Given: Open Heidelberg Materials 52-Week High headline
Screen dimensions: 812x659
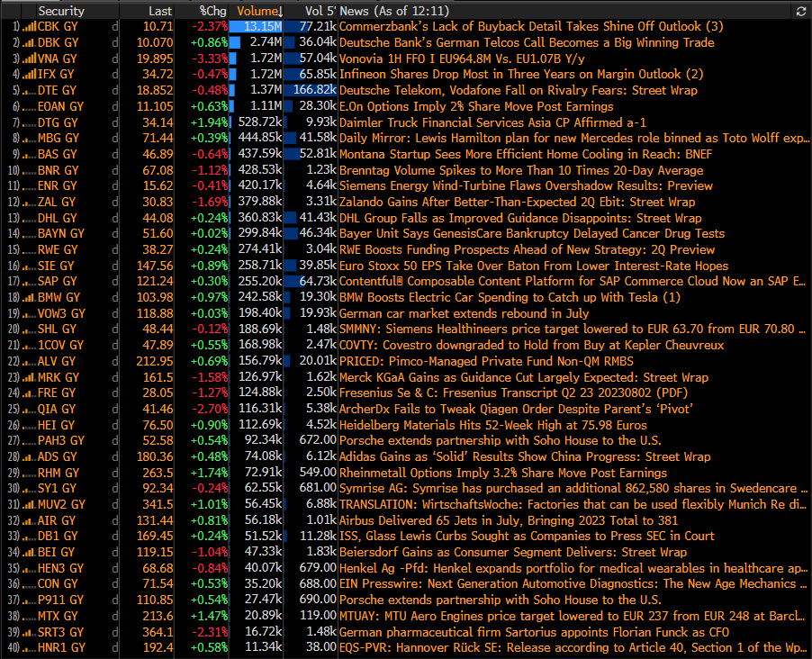Looking at the screenshot, I should coord(493,425).
